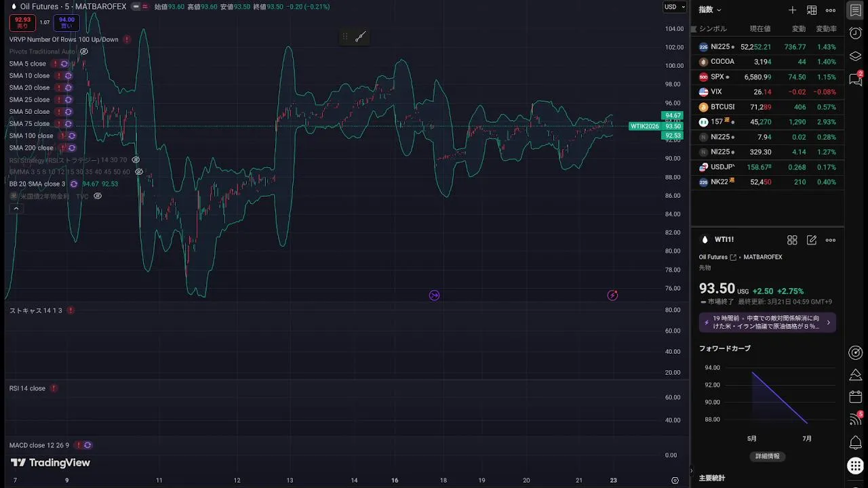Select the BTCUSD row in the watchlist
This screenshot has width=868, height=488.
coord(766,107)
